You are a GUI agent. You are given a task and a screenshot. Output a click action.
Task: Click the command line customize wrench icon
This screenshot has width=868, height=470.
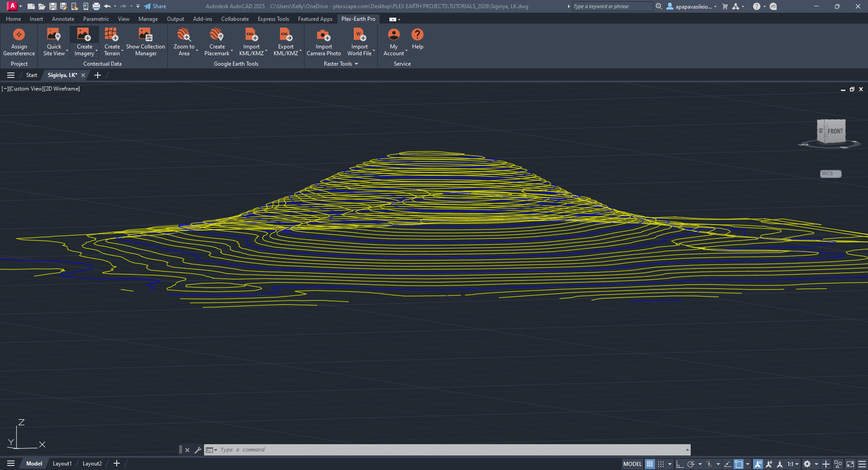(x=198, y=450)
